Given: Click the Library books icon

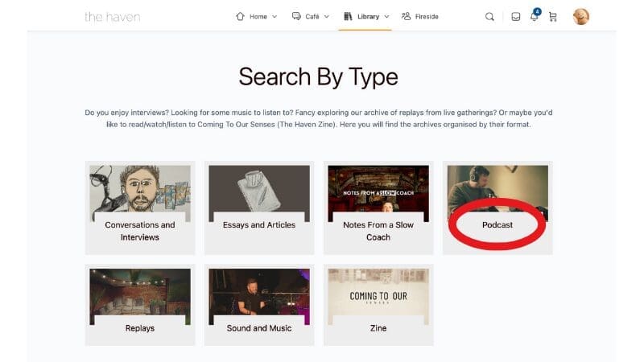Looking at the screenshot, I should click(x=348, y=16).
